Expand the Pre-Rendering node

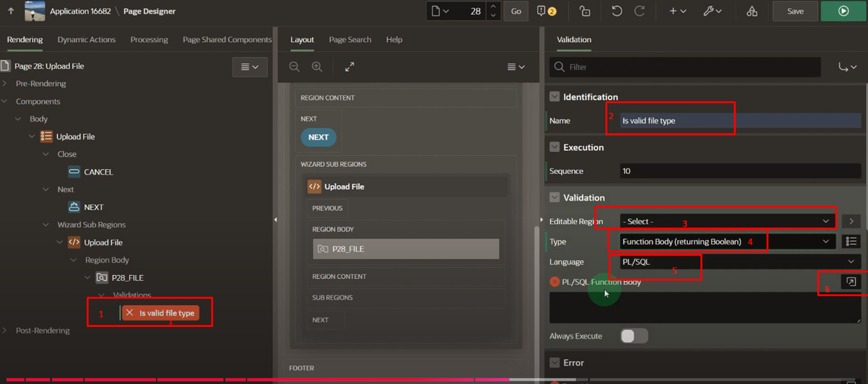pos(5,84)
